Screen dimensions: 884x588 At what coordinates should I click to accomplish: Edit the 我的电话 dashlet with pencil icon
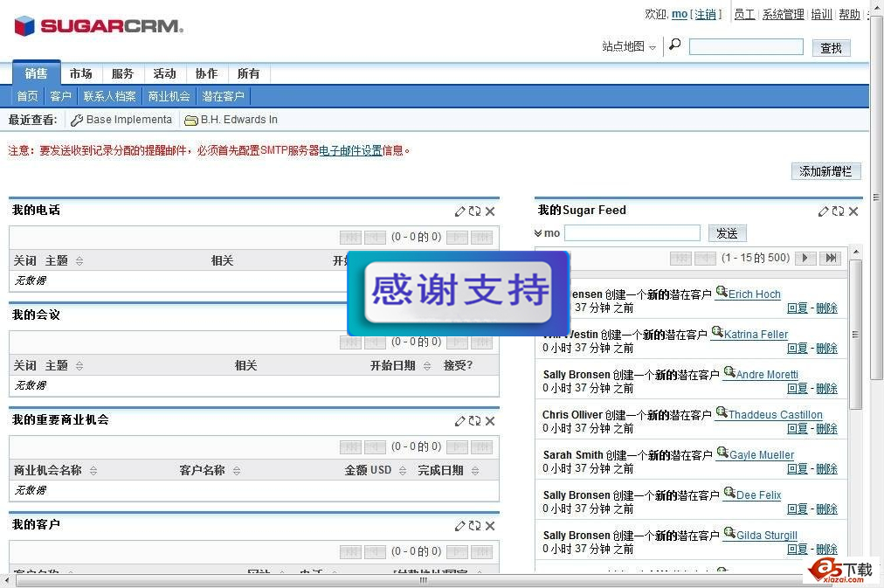tap(460, 211)
